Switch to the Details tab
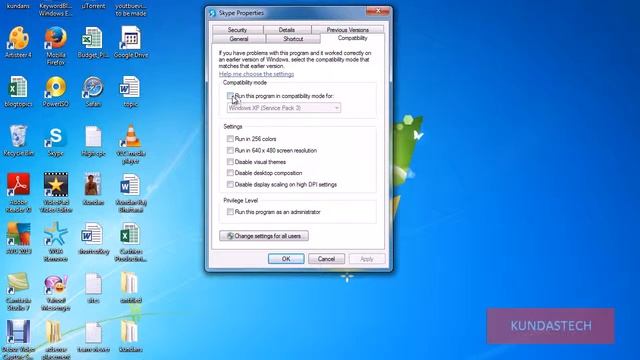 287,30
